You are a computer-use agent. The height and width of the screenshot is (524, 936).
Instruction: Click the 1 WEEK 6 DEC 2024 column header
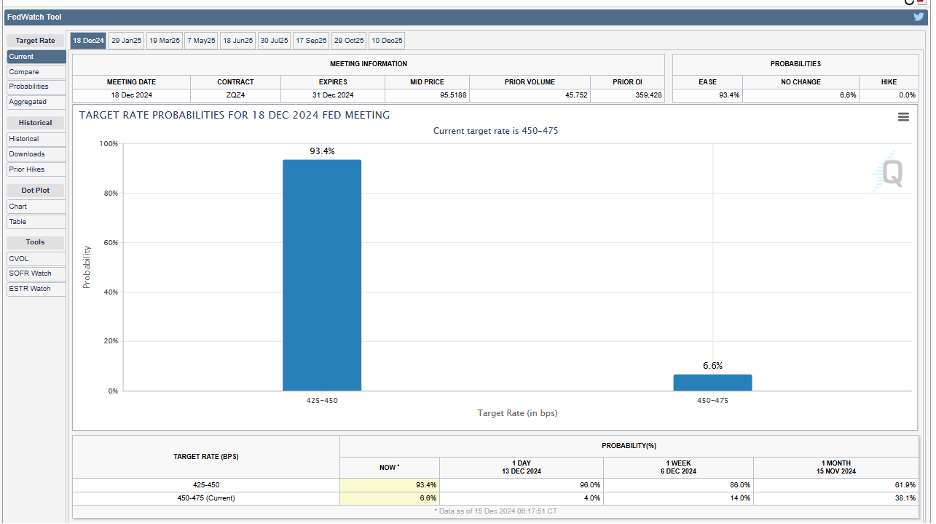click(678, 467)
